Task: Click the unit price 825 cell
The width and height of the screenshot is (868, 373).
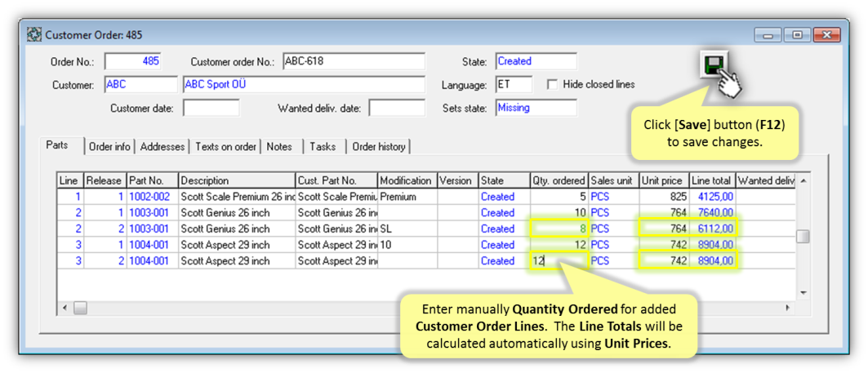Action: click(x=665, y=197)
